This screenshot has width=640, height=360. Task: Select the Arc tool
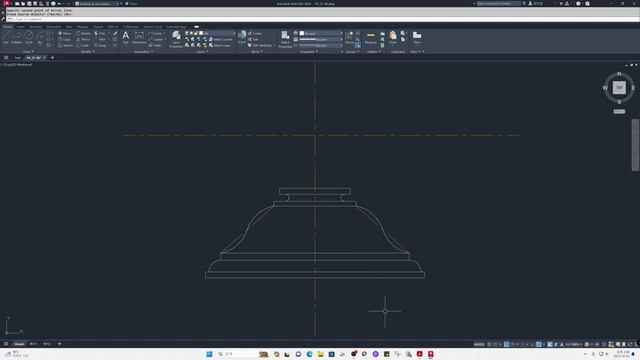tap(40, 37)
